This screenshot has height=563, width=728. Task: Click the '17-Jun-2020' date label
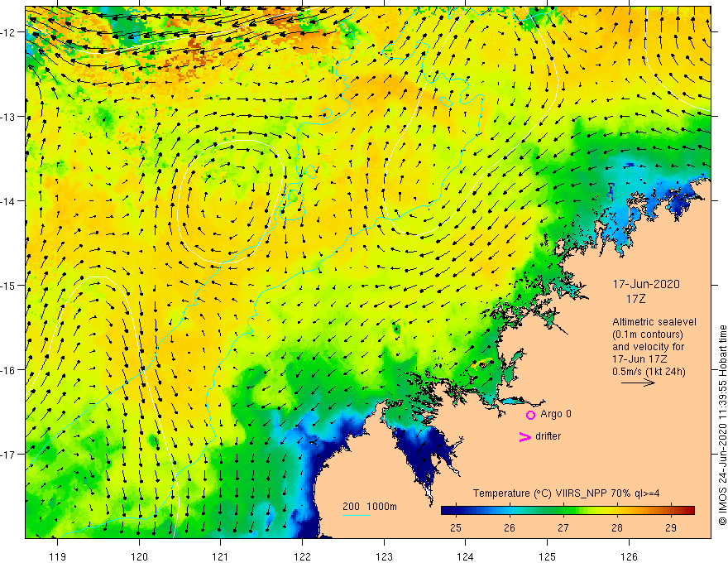(x=646, y=284)
